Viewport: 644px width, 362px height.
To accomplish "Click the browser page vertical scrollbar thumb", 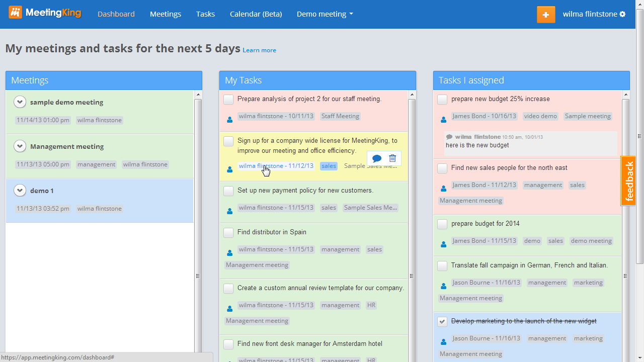I will coord(639,136).
